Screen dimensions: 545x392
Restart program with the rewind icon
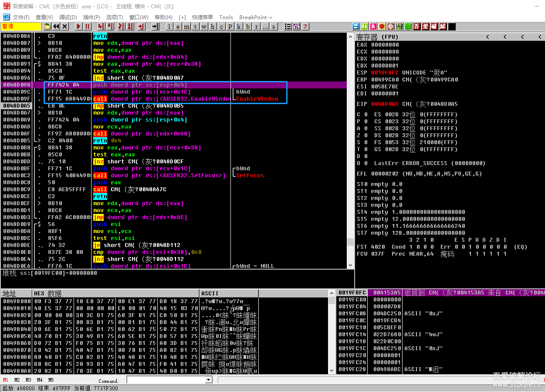tap(56, 27)
